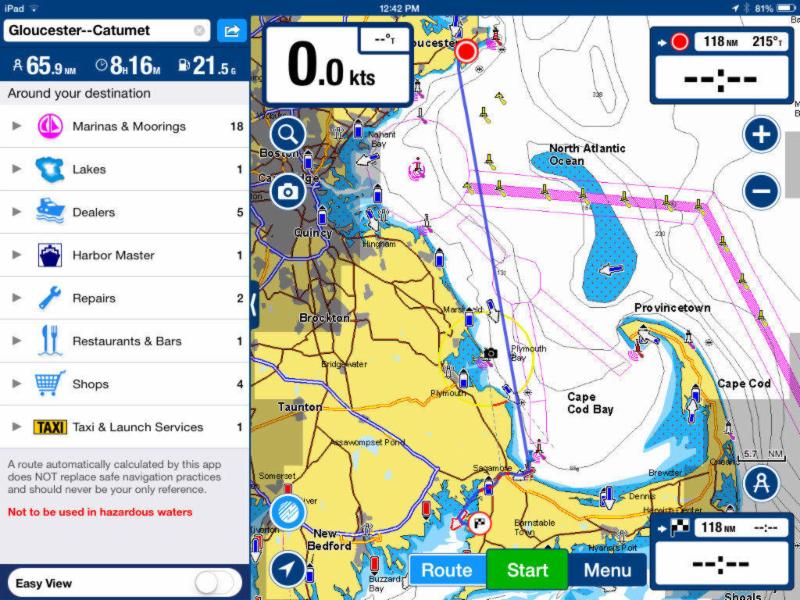
Task: Tap the share icon beside the route name
Action: pyautogui.click(x=232, y=31)
